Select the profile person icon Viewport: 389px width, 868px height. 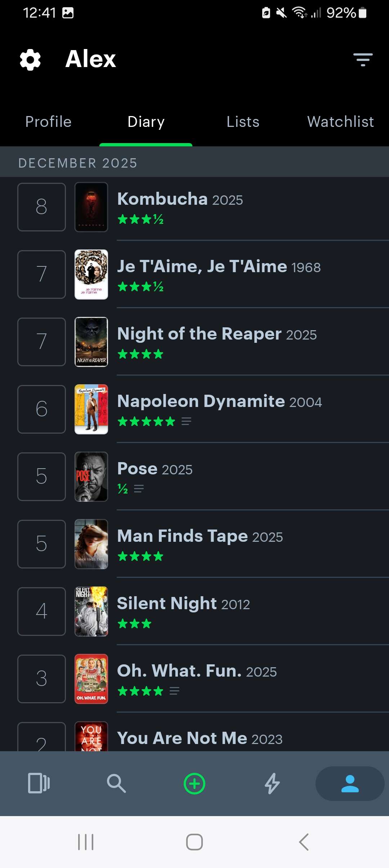(350, 783)
